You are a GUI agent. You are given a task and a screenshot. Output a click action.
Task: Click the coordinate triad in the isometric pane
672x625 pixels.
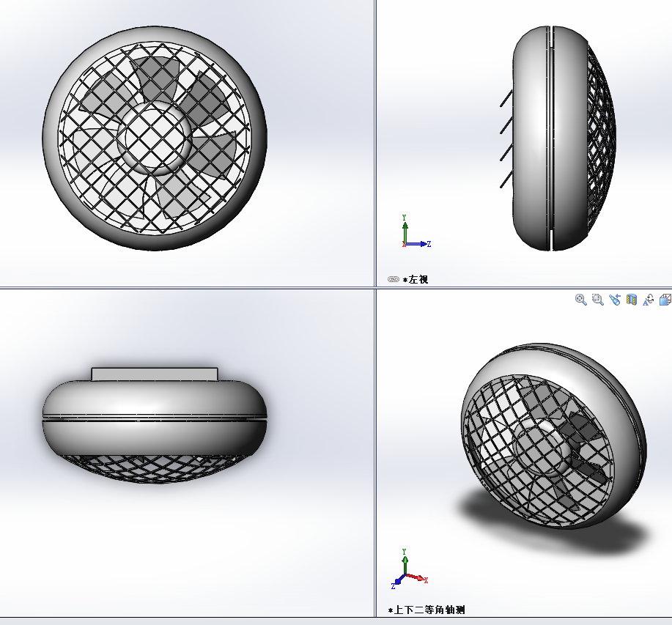[x=409, y=569]
